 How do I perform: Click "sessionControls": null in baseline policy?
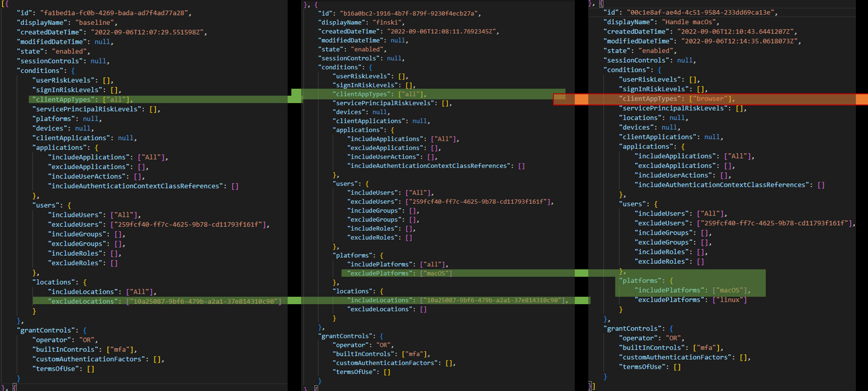(63, 61)
